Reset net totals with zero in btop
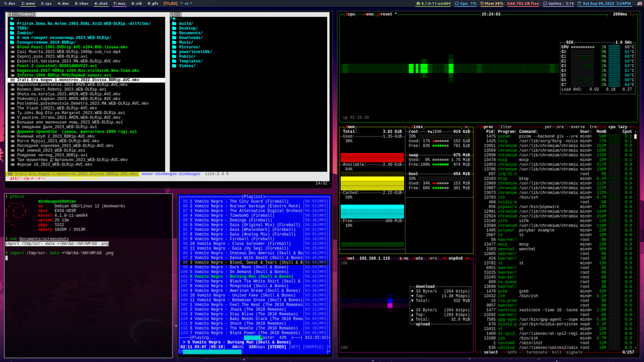 (x=433, y=258)
